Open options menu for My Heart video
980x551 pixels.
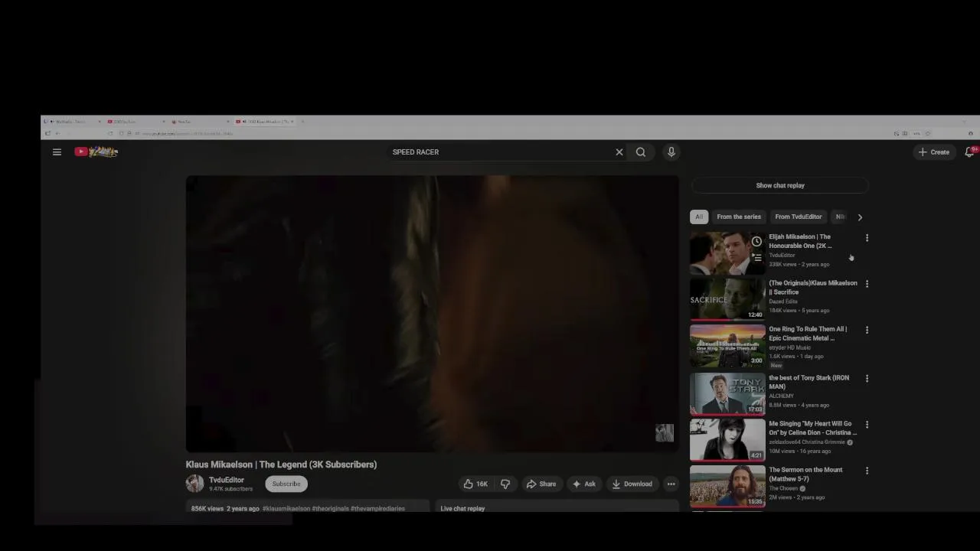[x=867, y=424]
